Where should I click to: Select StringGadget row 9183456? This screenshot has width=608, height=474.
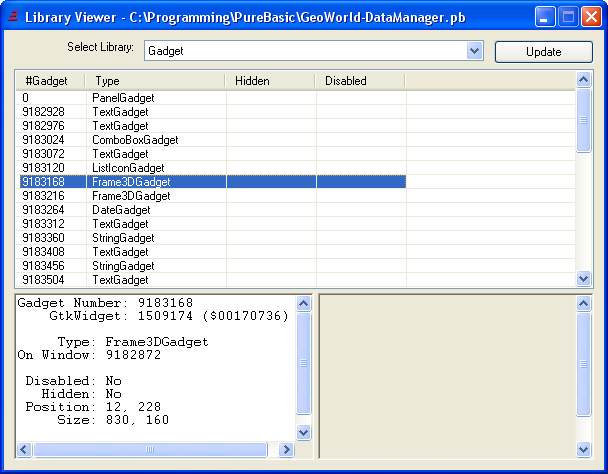point(212,266)
